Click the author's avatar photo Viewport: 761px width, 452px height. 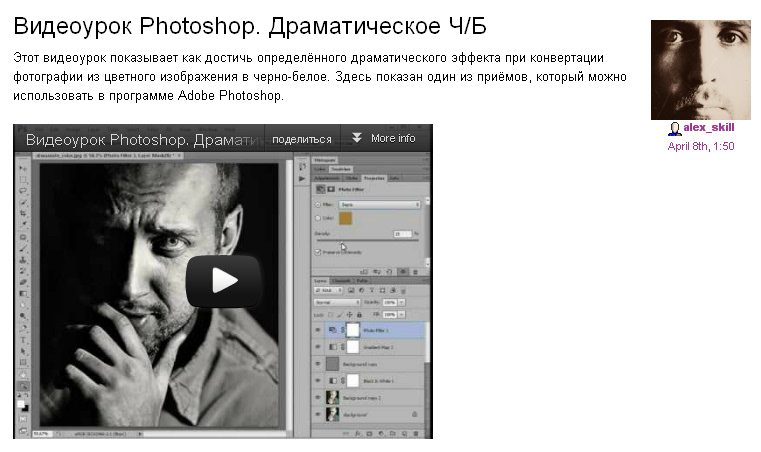point(700,70)
